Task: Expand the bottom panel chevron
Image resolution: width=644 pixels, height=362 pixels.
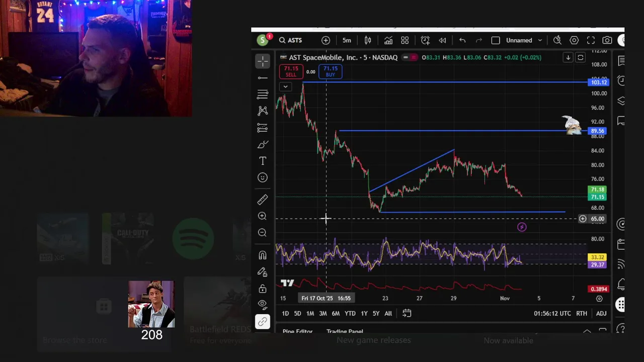Action: (x=587, y=331)
